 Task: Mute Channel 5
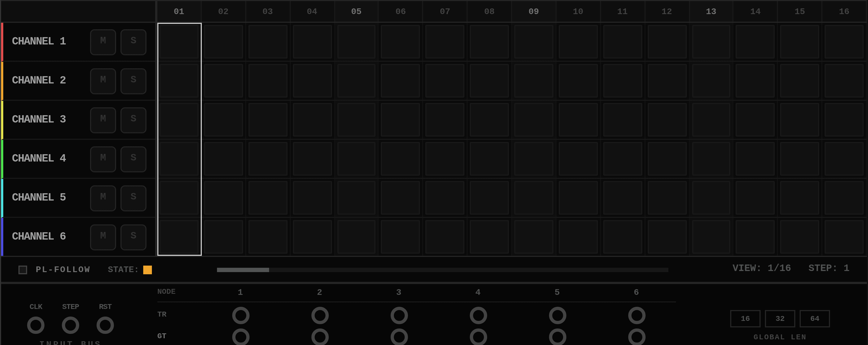[x=103, y=198]
